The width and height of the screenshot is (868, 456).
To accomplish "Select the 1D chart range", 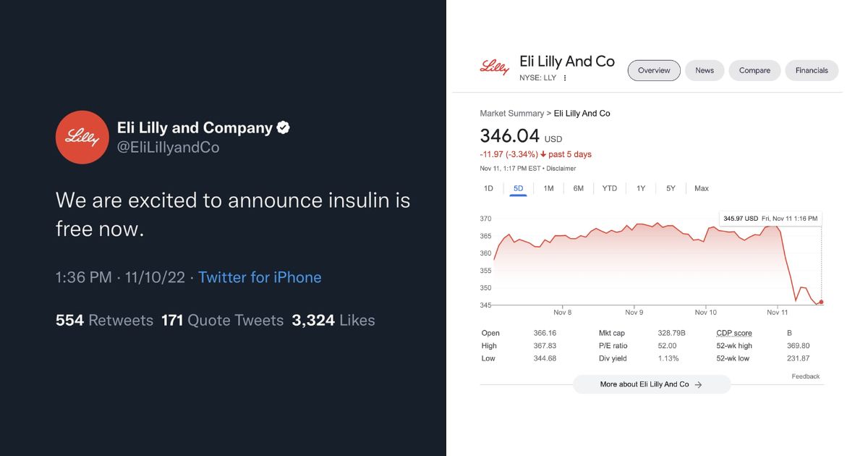I will pos(488,188).
